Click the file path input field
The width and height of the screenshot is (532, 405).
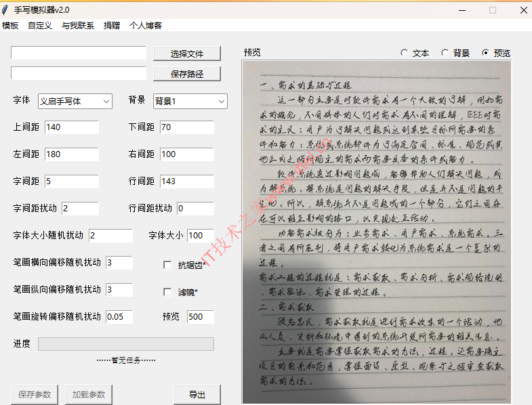79,53
